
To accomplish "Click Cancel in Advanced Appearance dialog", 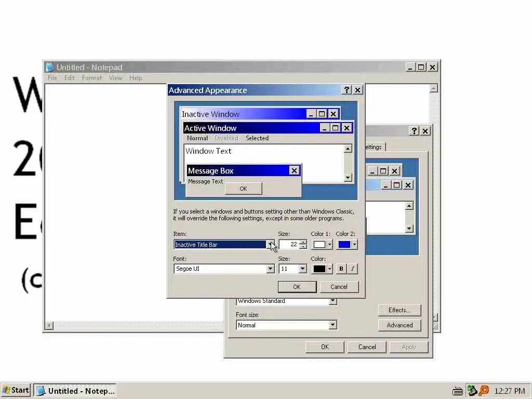I will pyautogui.click(x=339, y=287).
